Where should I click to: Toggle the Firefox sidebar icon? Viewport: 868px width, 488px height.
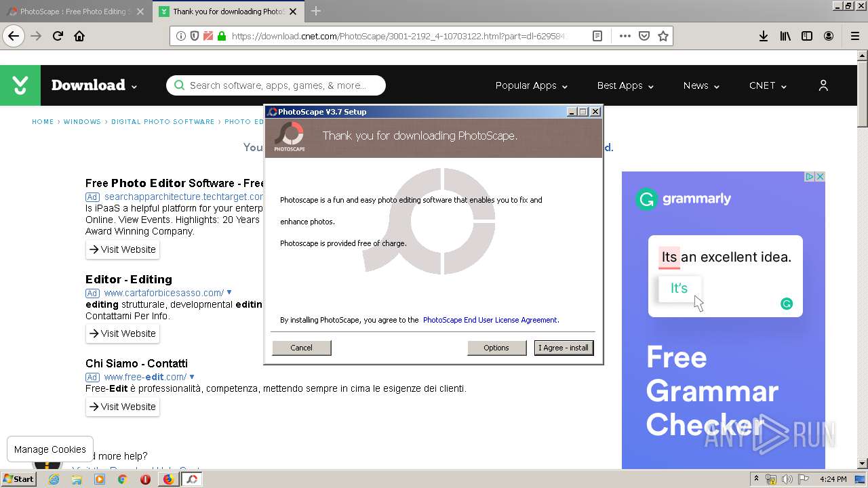click(807, 36)
